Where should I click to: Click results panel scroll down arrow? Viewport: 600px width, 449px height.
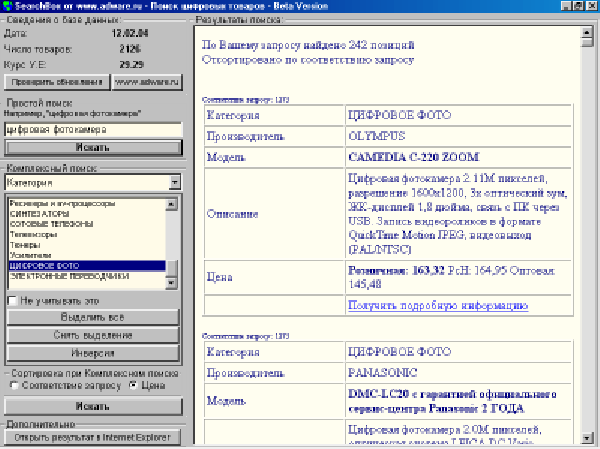587,438
